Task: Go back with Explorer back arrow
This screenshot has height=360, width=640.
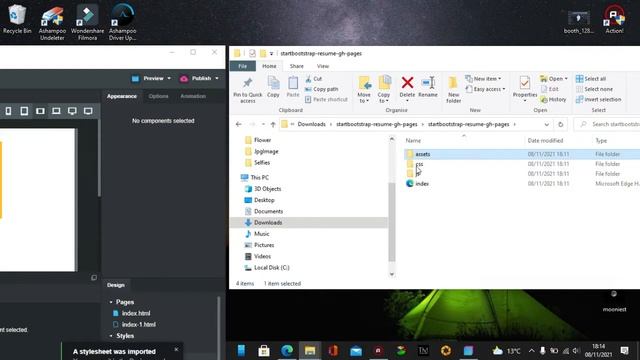Action: [x=239, y=124]
